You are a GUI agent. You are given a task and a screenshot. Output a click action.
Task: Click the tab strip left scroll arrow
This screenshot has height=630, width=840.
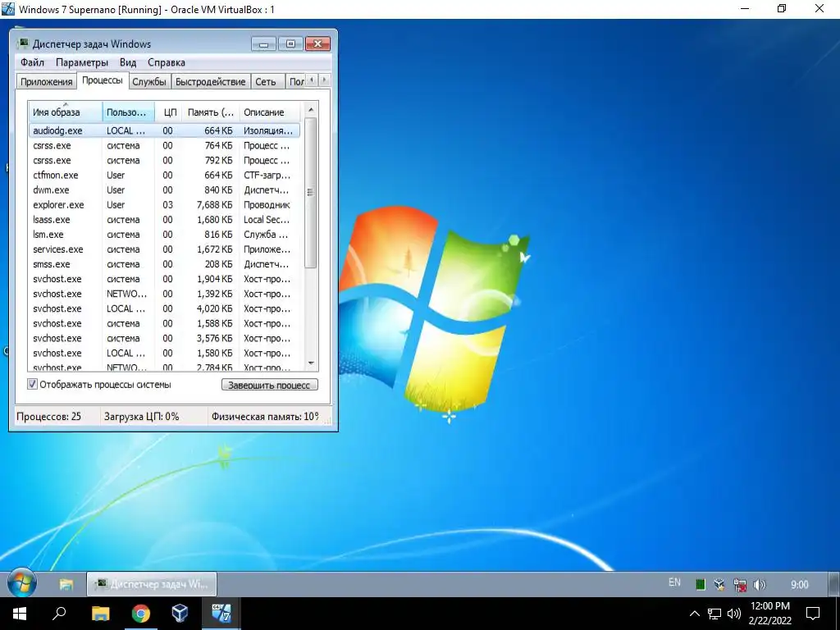(x=312, y=80)
